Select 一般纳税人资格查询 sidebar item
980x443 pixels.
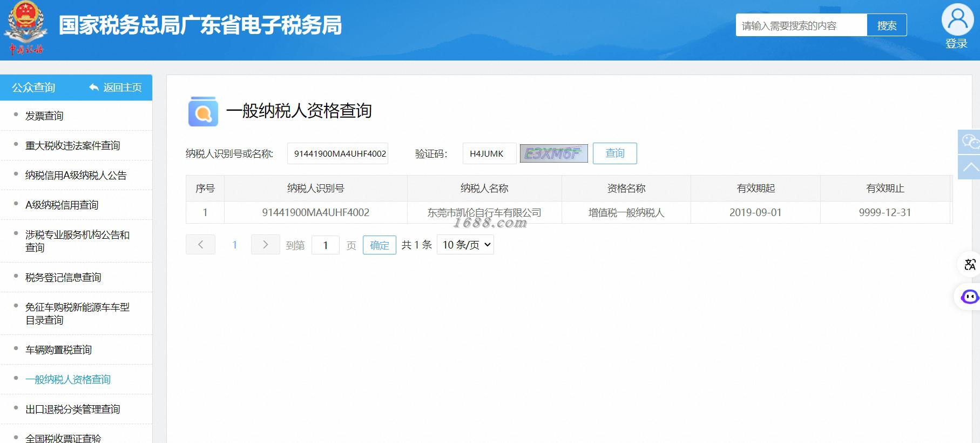click(68, 379)
